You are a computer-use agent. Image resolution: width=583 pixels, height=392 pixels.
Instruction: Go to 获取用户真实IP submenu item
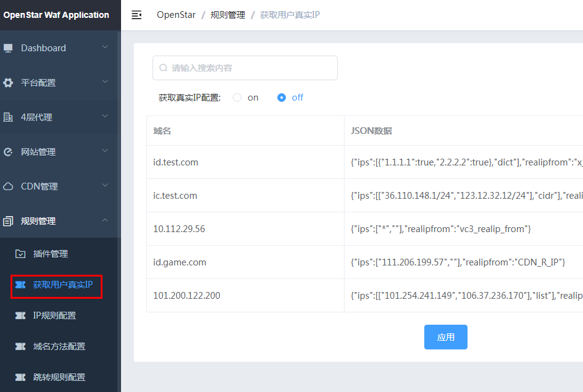tap(59, 285)
